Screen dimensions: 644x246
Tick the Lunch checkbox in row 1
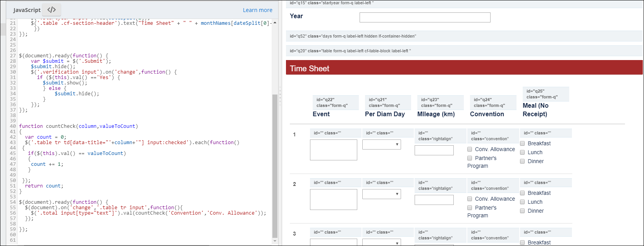pos(522,152)
